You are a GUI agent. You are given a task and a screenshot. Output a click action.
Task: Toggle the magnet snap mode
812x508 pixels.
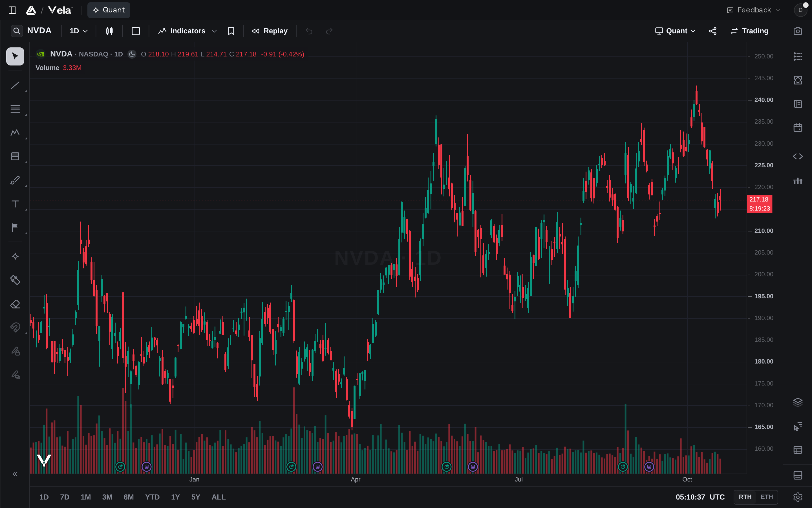point(15,327)
